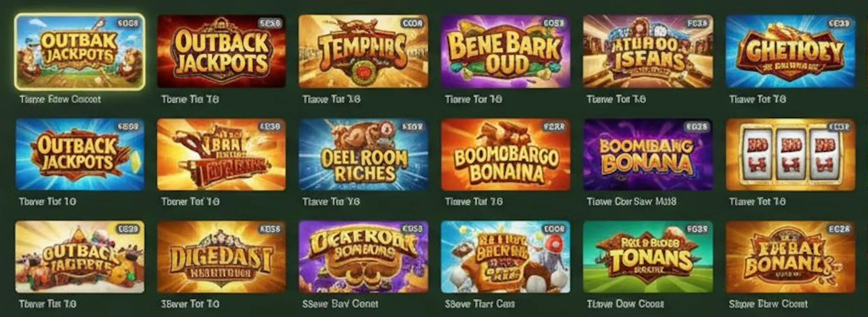Select the Digedast golden game tile
Screen dimensions: 868x317
coord(221,257)
